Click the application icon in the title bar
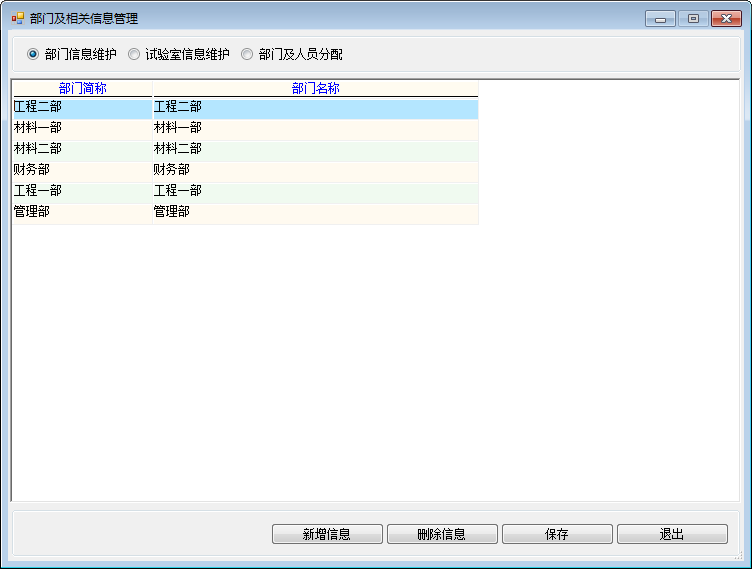This screenshot has width=752, height=569. tap(18, 19)
